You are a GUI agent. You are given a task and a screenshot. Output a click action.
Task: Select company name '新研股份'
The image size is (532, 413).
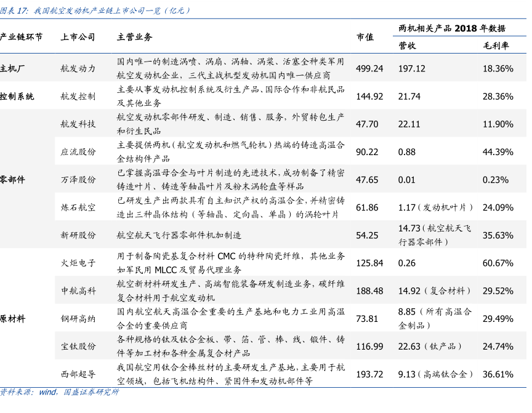[x=78, y=235]
